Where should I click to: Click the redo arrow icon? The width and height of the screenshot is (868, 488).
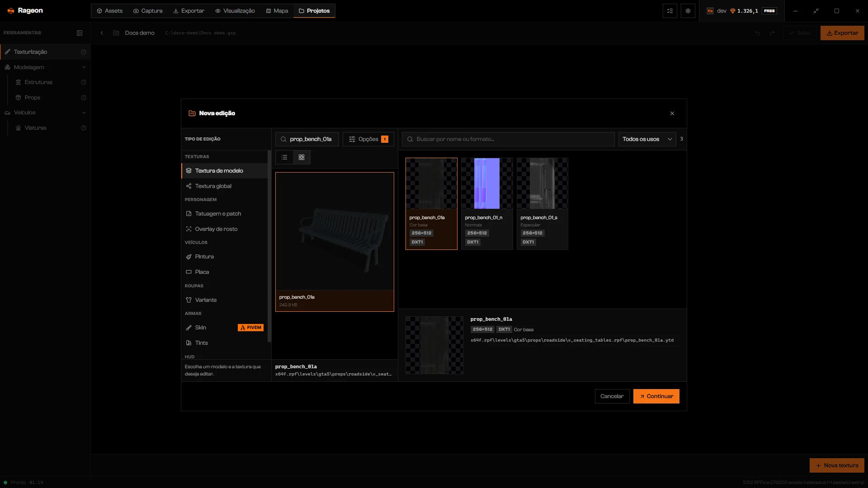tap(772, 33)
